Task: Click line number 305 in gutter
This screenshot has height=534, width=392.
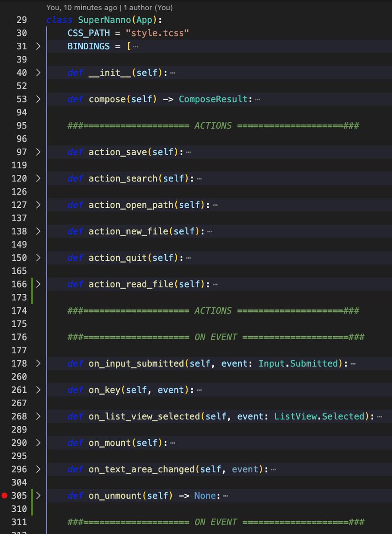Action: tap(19, 496)
